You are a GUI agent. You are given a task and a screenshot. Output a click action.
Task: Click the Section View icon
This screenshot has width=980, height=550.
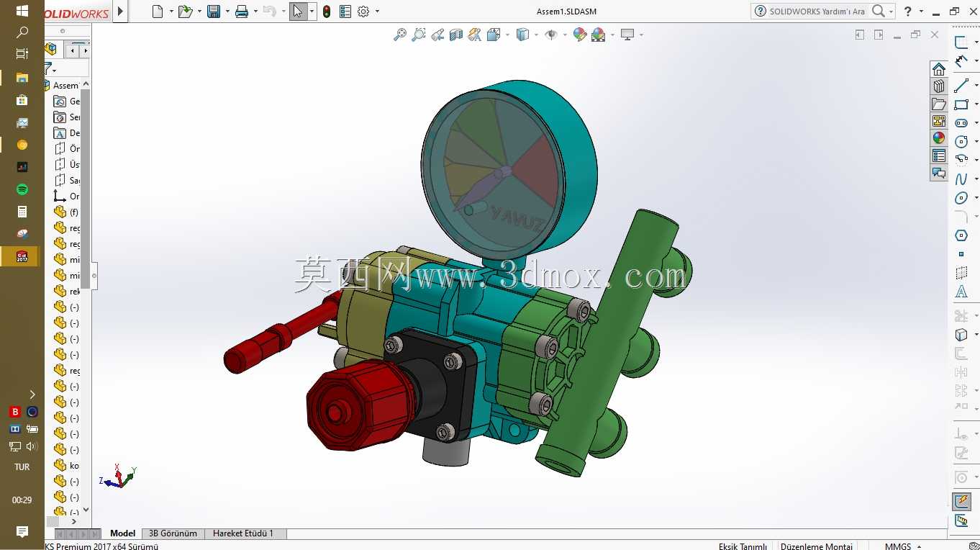click(456, 35)
